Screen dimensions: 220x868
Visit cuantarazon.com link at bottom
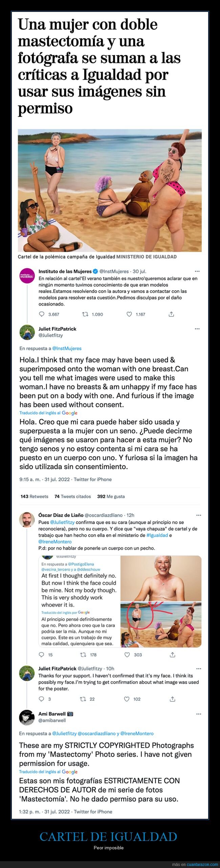pos(202,865)
